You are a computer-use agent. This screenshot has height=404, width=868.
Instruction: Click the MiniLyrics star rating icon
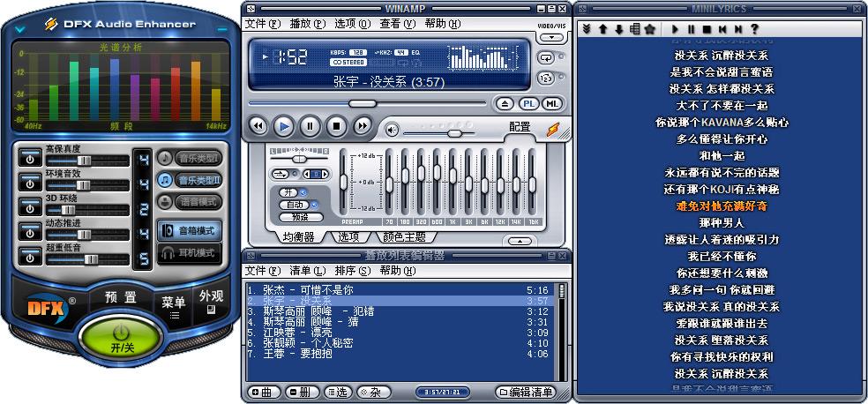click(650, 29)
